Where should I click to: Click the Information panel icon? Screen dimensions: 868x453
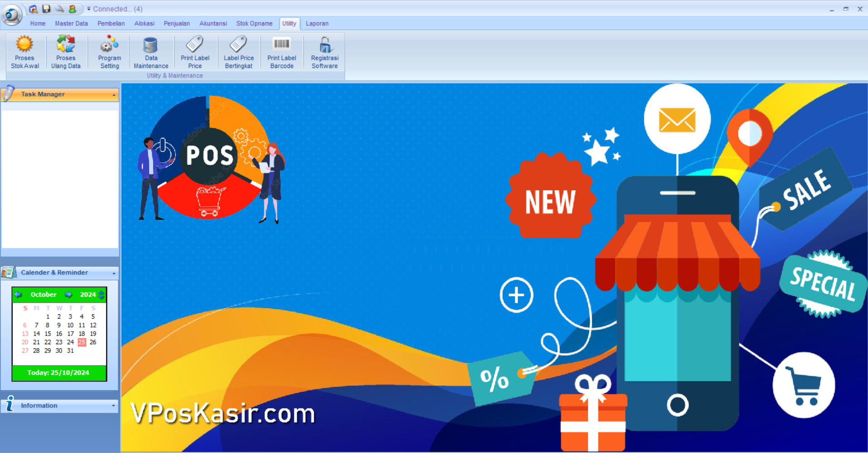click(10, 404)
